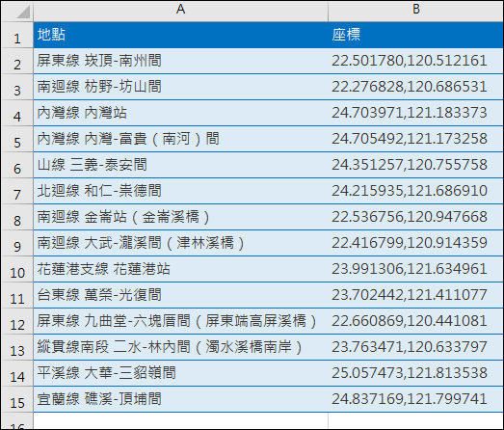
Task: Select row 2 header
Action: pyautogui.click(x=17, y=61)
